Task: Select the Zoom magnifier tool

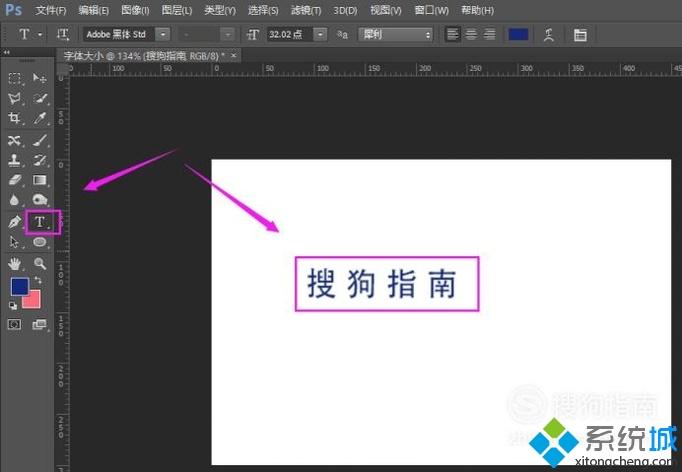Action: click(x=40, y=263)
